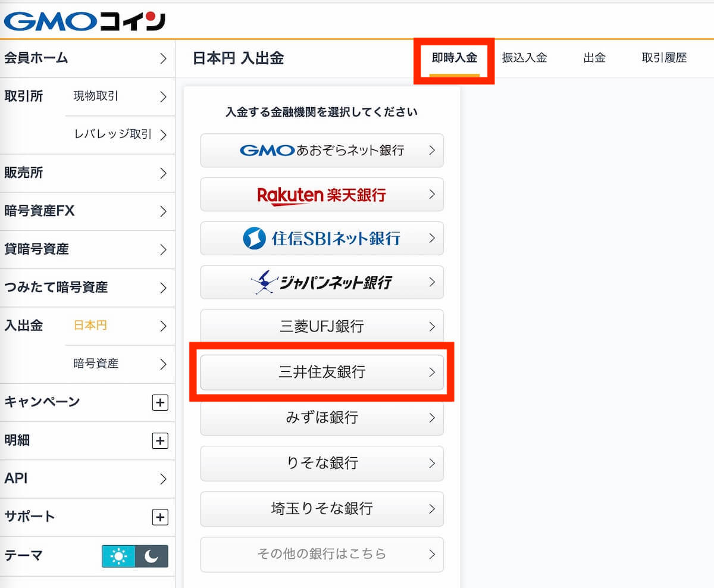Click 入出金 section label

pos(24,326)
